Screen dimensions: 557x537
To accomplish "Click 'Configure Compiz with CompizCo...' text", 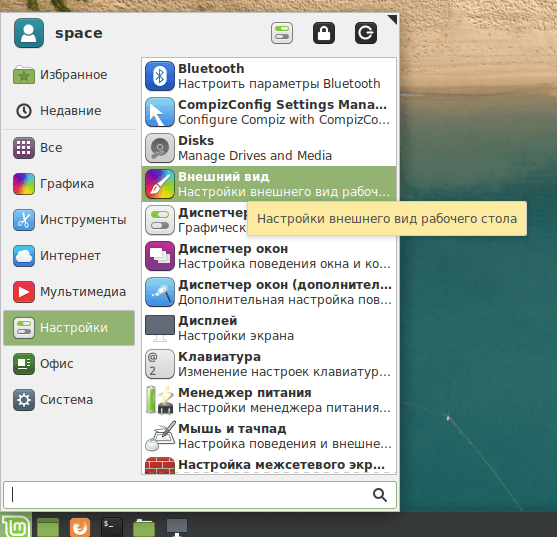I will pyautogui.click(x=284, y=120).
